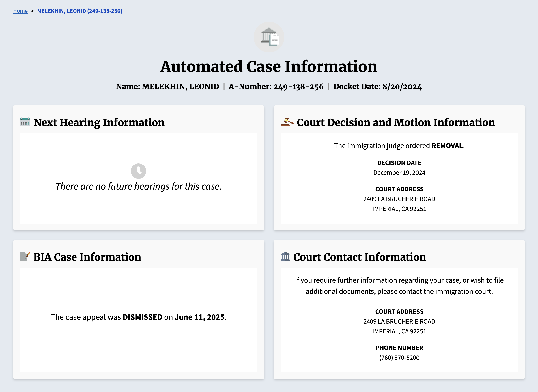This screenshot has height=392, width=538.
Task: Click the gray clock icon in hearing panel
Action: [138, 171]
